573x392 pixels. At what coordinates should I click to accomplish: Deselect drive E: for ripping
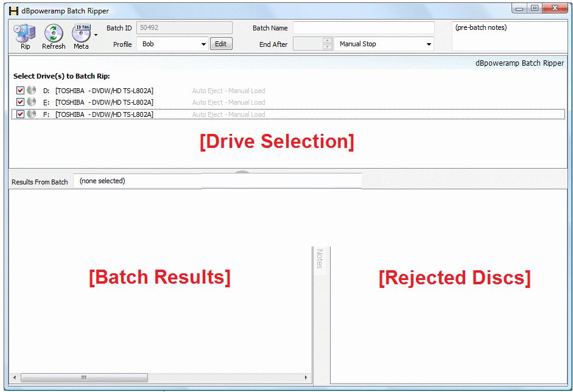[20, 102]
